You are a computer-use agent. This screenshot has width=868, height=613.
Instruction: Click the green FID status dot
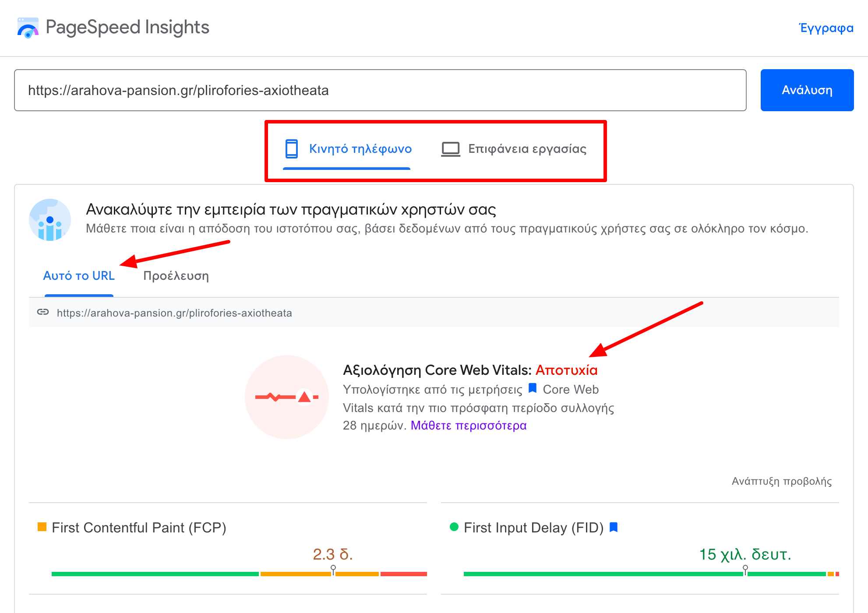click(x=454, y=527)
